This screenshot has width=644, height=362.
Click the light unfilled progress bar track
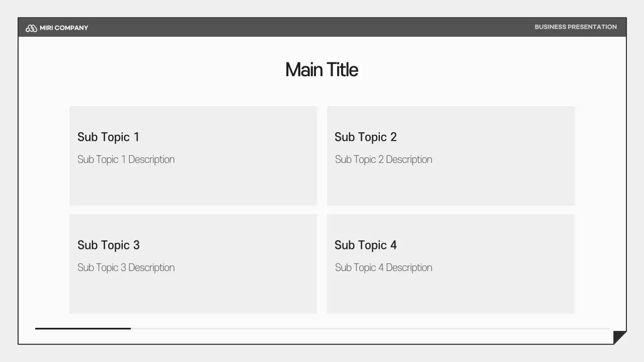click(x=370, y=328)
